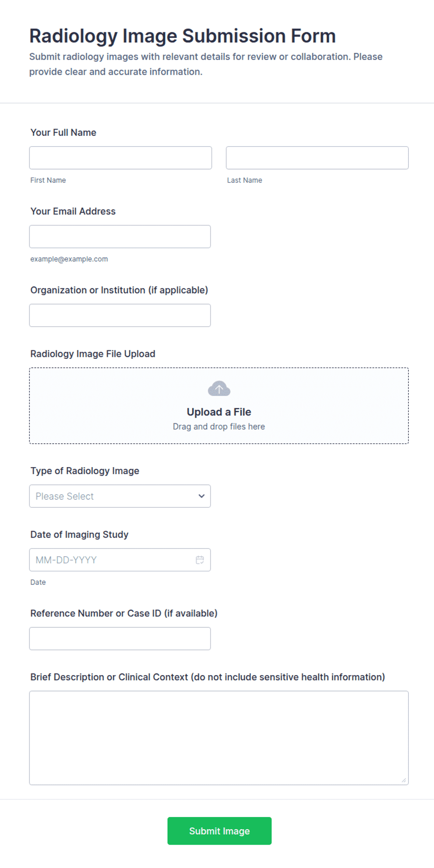Focus the First Name field

pos(120,158)
